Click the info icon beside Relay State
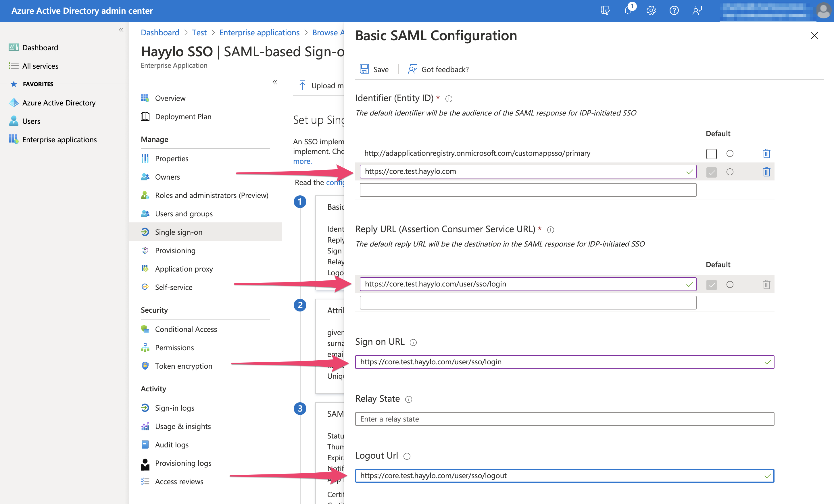834x504 pixels. 409,399
